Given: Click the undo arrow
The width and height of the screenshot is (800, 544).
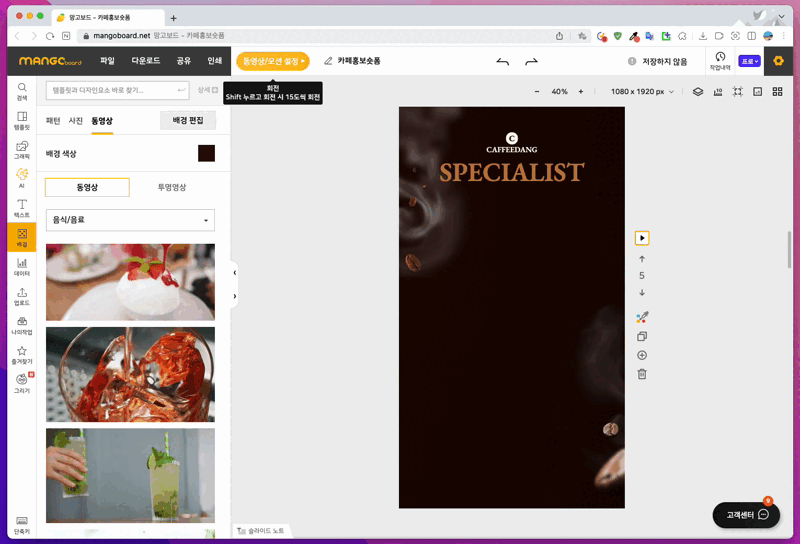Looking at the screenshot, I should (503, 61).
